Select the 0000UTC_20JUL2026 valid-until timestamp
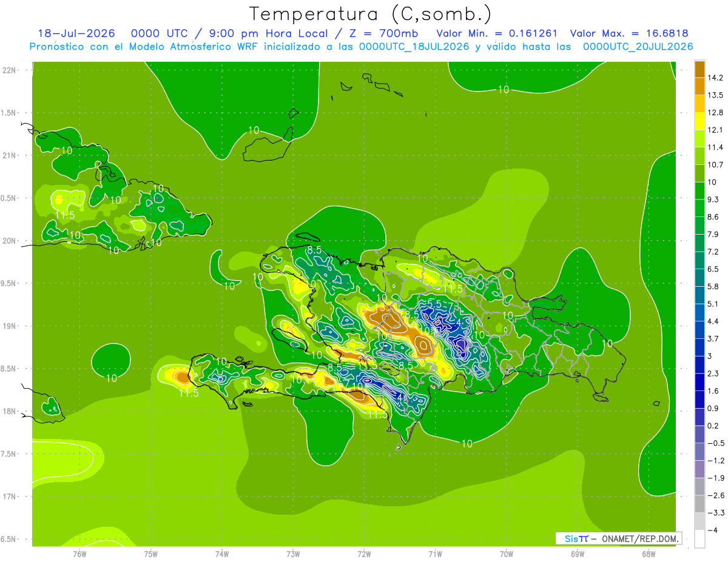The width and height of the screenshot is (728, 562). 638,47
